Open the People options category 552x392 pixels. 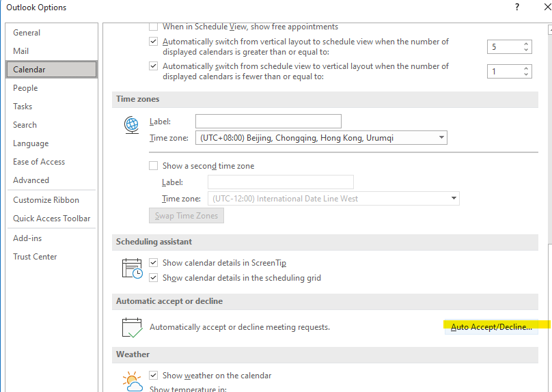(52, 88)
